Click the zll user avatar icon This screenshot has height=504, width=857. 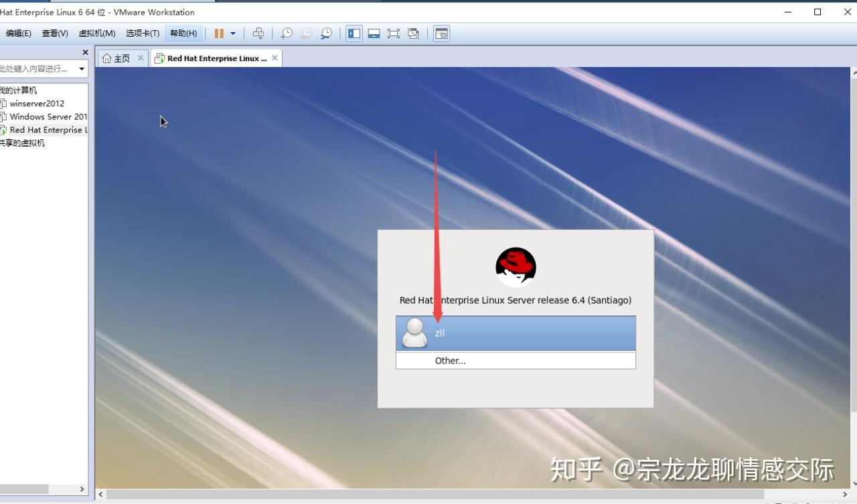(415, 333)
